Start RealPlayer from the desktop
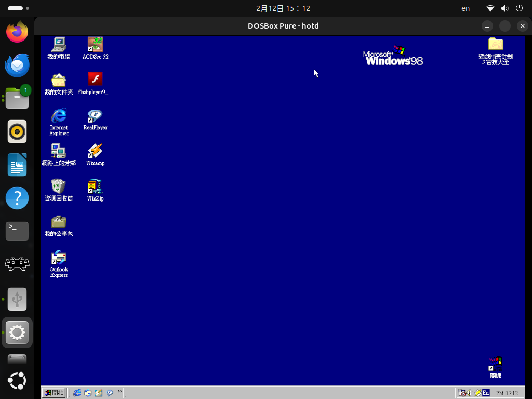Viewport: 532px width, 399px height. pos(95,115)
